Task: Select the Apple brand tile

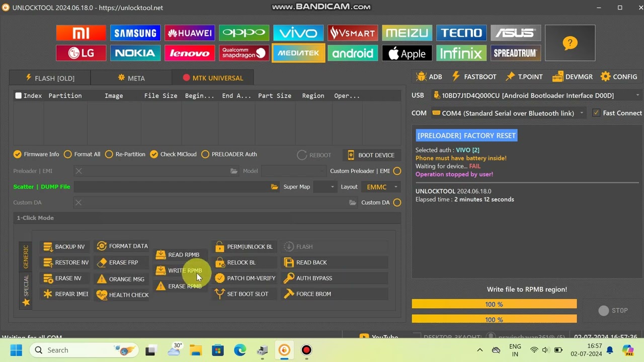Action: pyautogui.click(x=407, y=53)
